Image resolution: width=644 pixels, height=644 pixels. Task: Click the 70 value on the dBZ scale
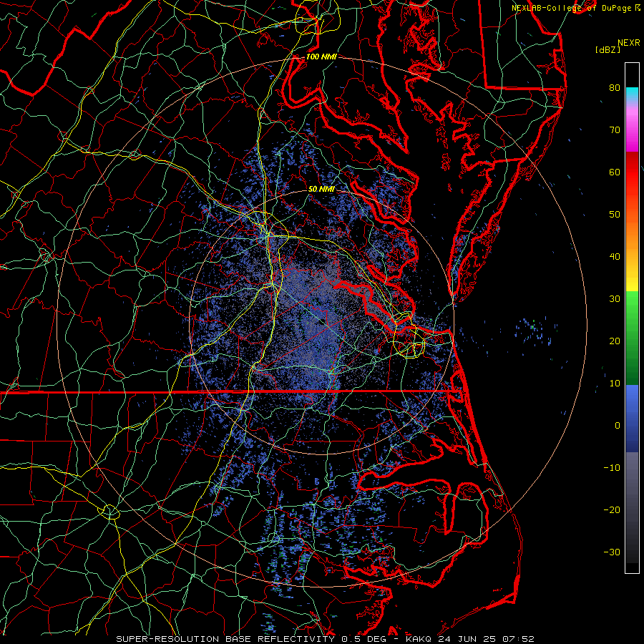pos(615,130)
